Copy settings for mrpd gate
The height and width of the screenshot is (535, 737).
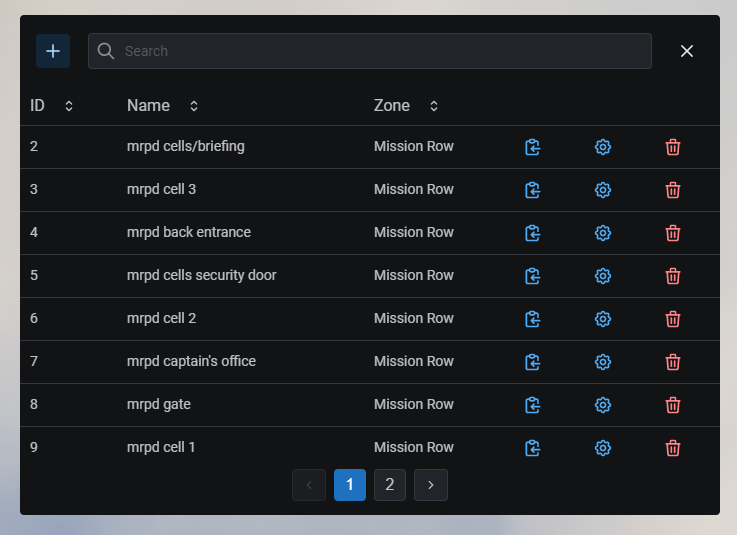[533, 405]
